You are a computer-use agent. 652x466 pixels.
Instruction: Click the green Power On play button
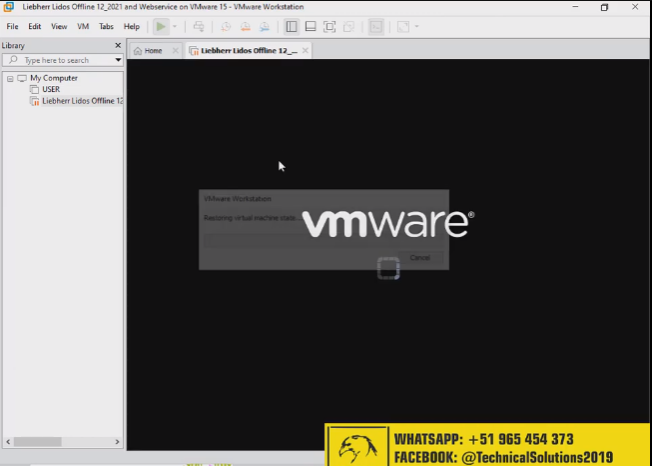coord(160,26)
